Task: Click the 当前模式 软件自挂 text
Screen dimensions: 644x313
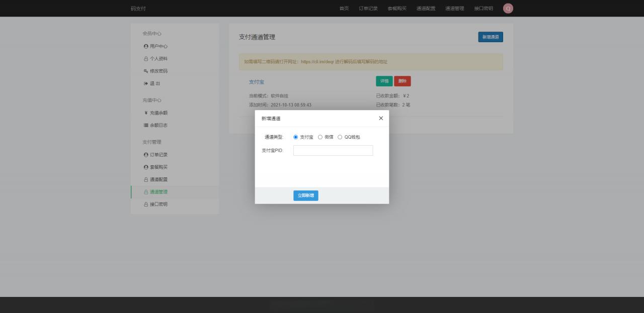Action: tap(269, 96)
